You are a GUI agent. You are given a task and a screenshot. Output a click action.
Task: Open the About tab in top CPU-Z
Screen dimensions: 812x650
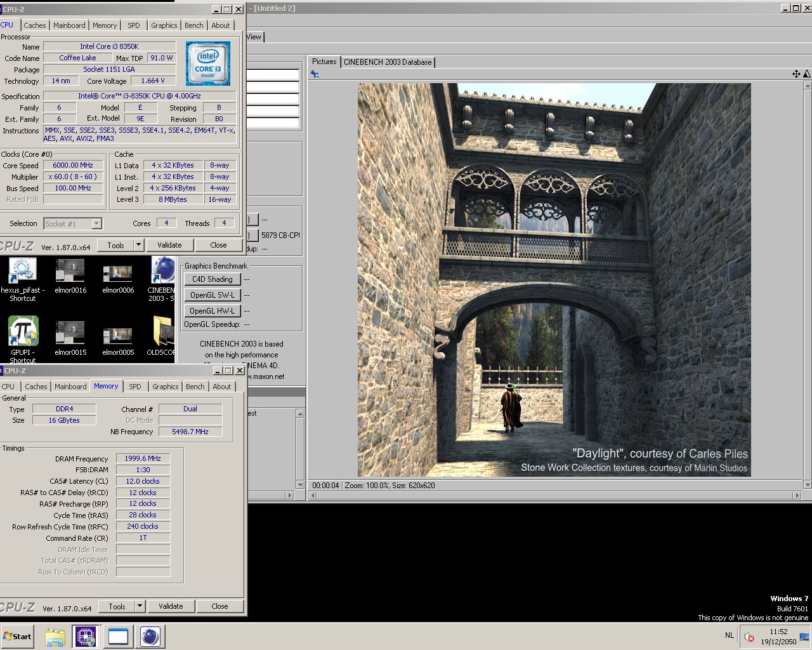tap(221, 25)
